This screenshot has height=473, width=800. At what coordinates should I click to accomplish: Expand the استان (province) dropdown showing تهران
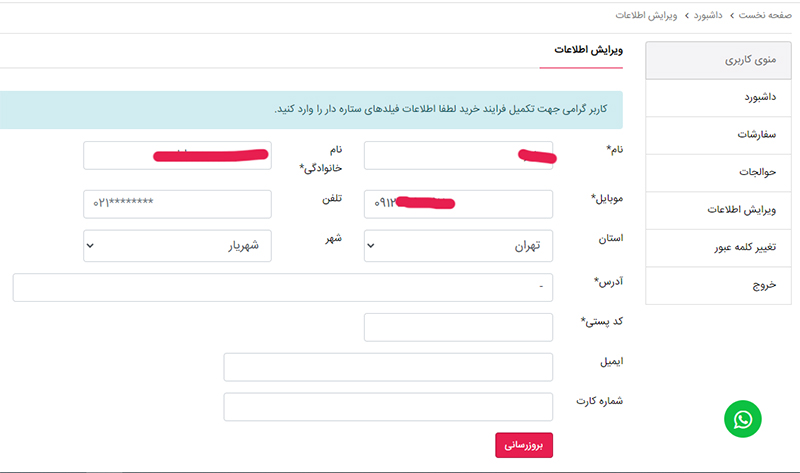point(458,245)
